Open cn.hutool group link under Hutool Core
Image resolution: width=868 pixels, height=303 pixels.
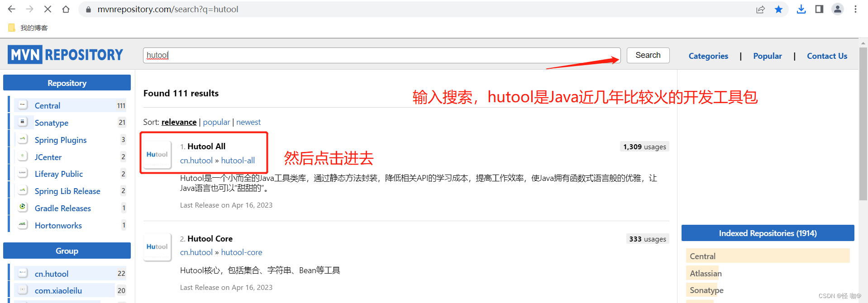[196, 252]
